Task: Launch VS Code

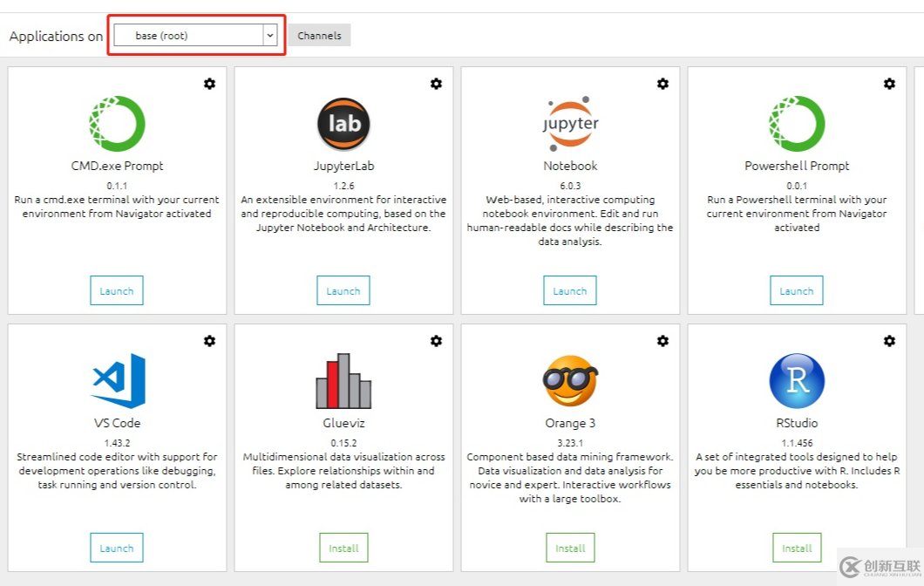Action: 117,548
